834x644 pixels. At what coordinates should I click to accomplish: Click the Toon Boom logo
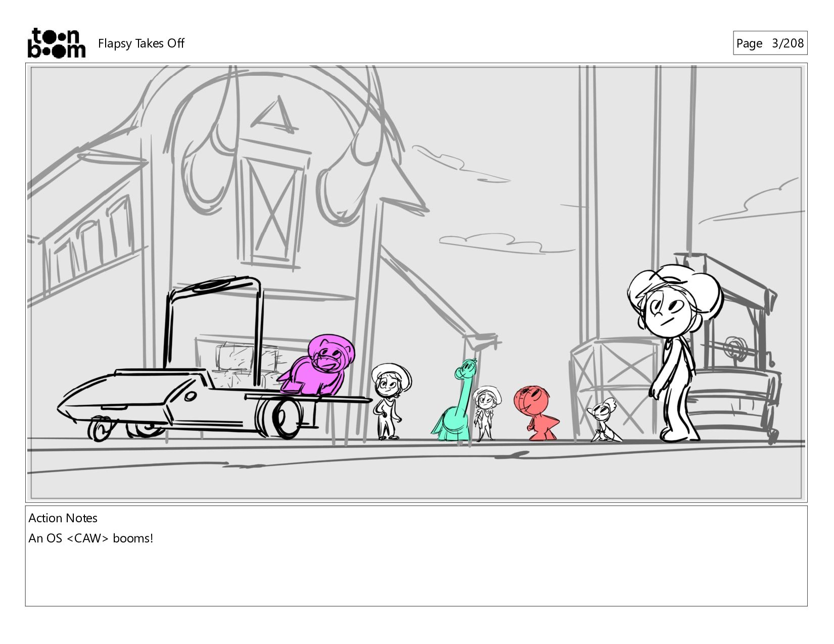(x=56, y=43)
